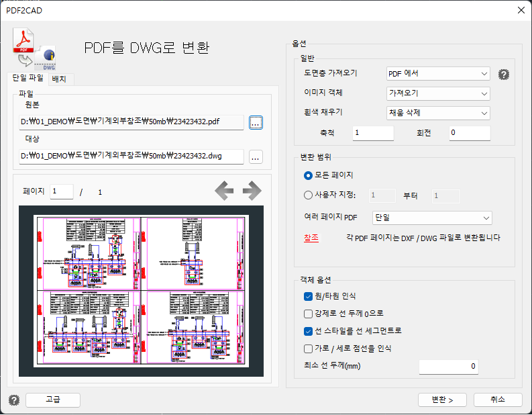Viewport: 532px width, 415px height.
Task: Browse for the 원본 source PDF file
Action: (256, 122)
